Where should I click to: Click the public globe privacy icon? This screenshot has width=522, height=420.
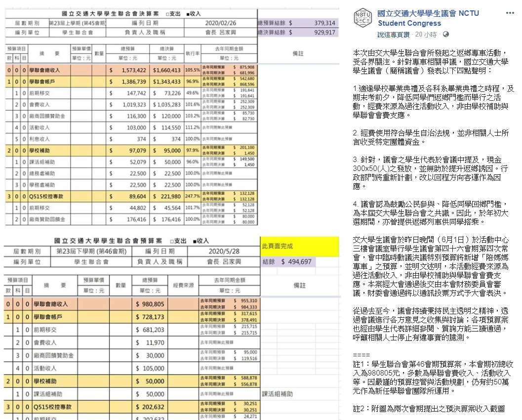pos(446,34)
